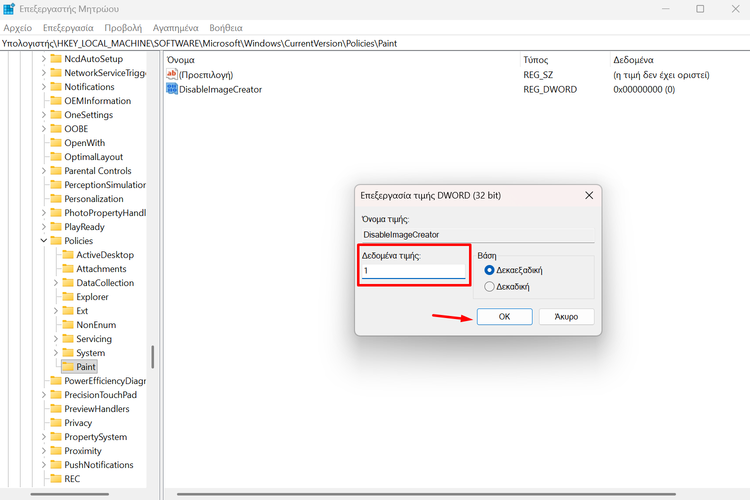Open the Αρχείο menu
Screen dimensions: 750x500
[x=18, y=28]
